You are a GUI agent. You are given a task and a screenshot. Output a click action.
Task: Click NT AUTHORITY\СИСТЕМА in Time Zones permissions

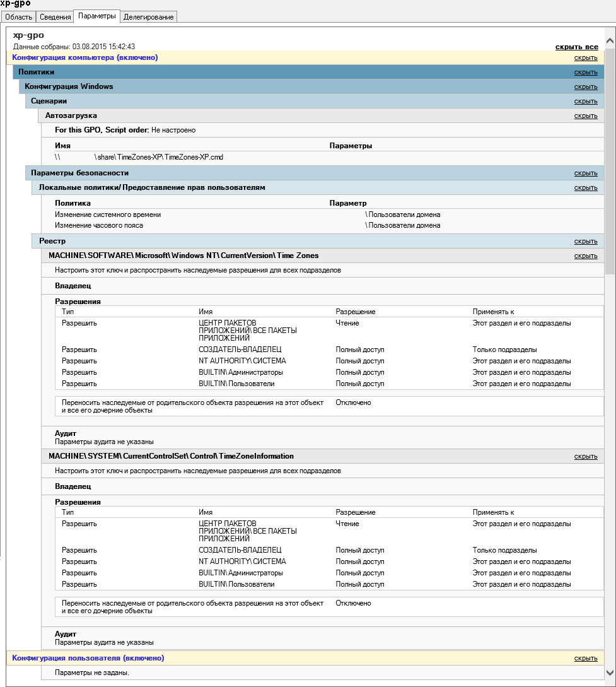[242, 361]
